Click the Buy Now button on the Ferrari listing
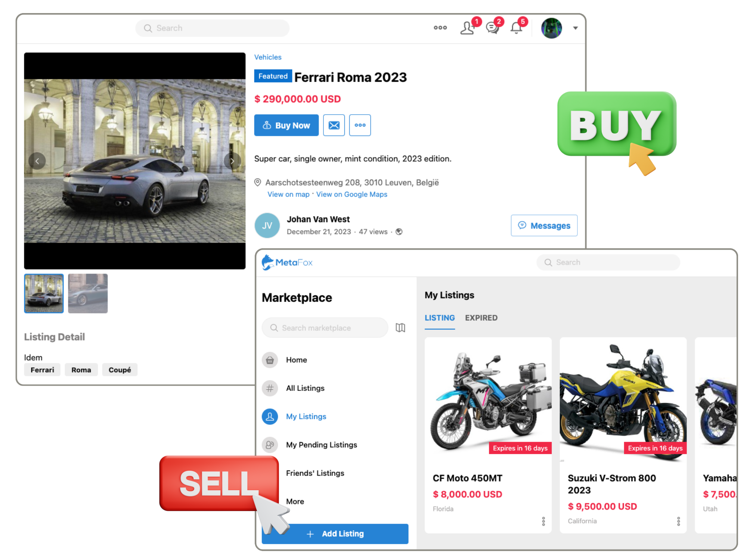The image size is (747, 560). [286, 125]
